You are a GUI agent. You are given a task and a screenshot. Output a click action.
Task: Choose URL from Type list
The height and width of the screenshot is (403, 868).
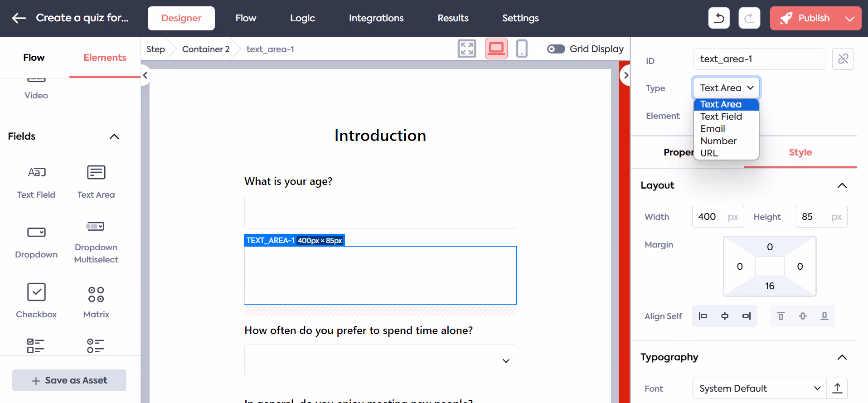coord(726,153)
